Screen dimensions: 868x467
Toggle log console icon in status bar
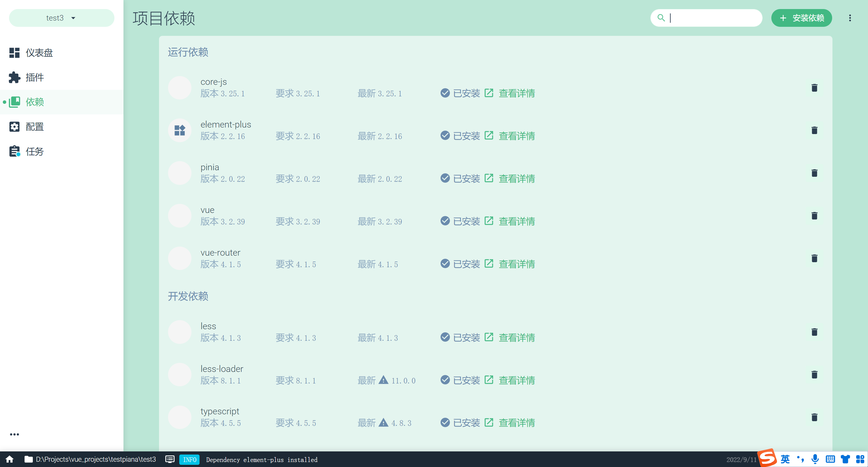click(170, 459)
